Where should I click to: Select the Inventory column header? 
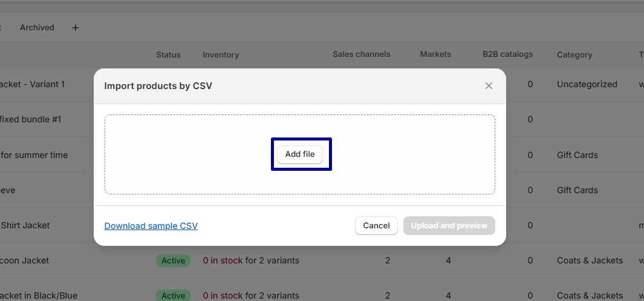(x=221, y=55)
